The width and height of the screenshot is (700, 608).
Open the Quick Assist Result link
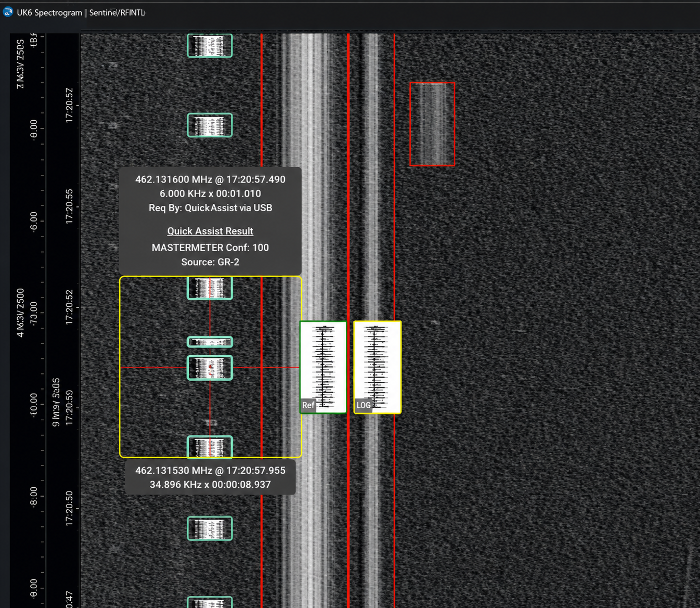click(x=210, y=231)
